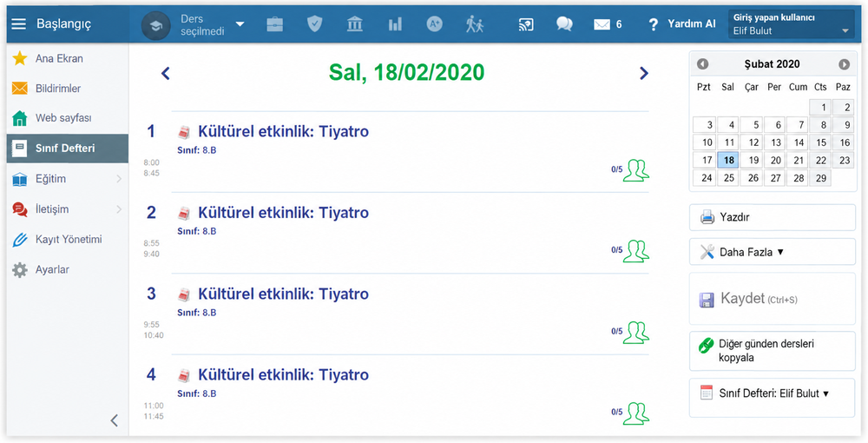Screen dimensions: 868x443
Task: Open the Ders seçilmedi course dropdown
Action: pos(213,25)
